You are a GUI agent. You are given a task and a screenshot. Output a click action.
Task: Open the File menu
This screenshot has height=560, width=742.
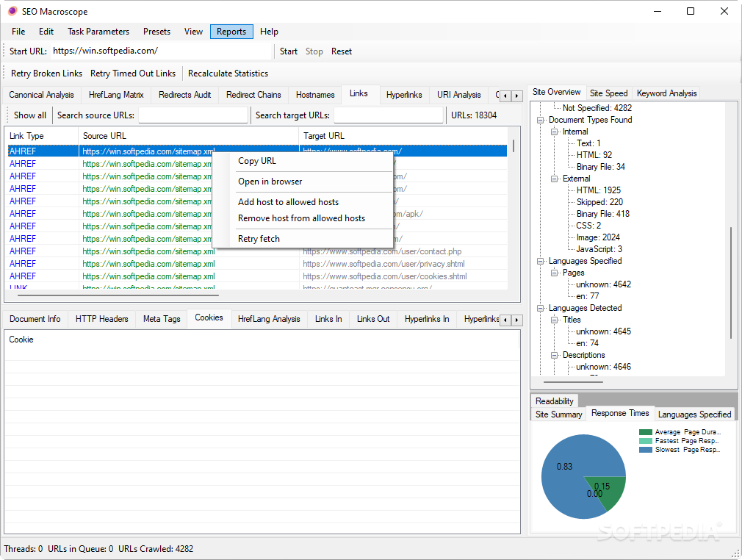[18, 32]
